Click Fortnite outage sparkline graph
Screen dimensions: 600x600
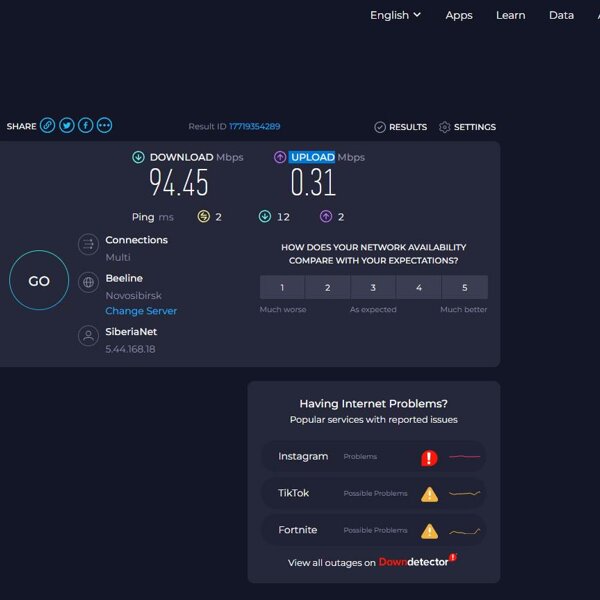point(465,531)
